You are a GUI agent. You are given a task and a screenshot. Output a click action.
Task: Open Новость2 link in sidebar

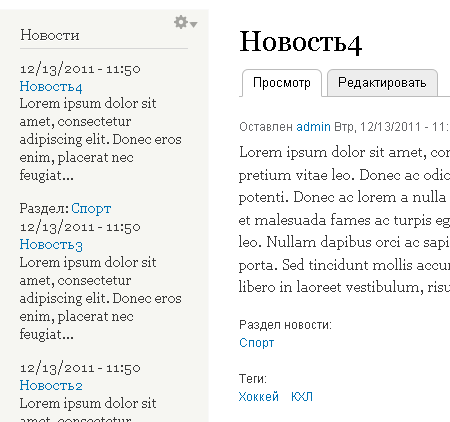click(51, 386)
